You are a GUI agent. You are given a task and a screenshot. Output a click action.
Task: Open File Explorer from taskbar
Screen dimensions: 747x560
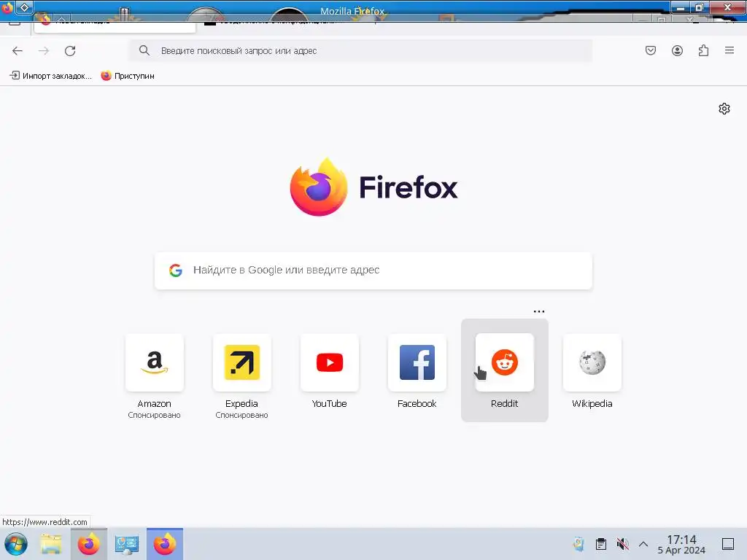[x=51, y=544]
